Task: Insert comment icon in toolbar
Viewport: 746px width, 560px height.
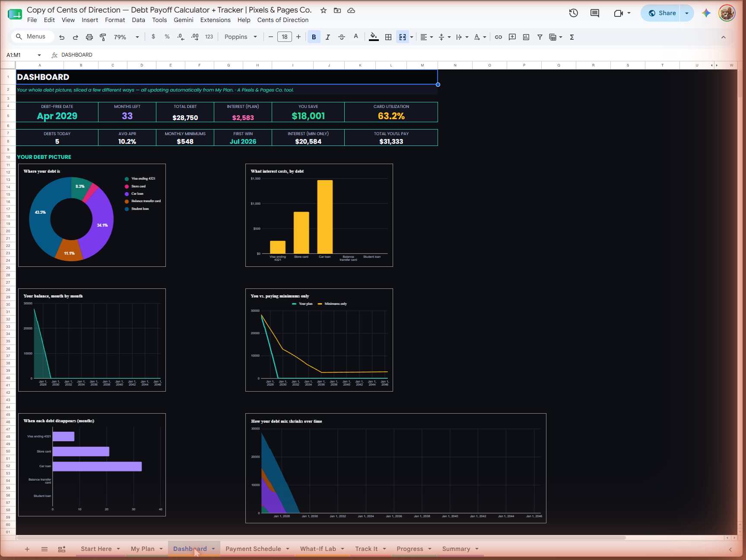Action: [x=512, y=37]
